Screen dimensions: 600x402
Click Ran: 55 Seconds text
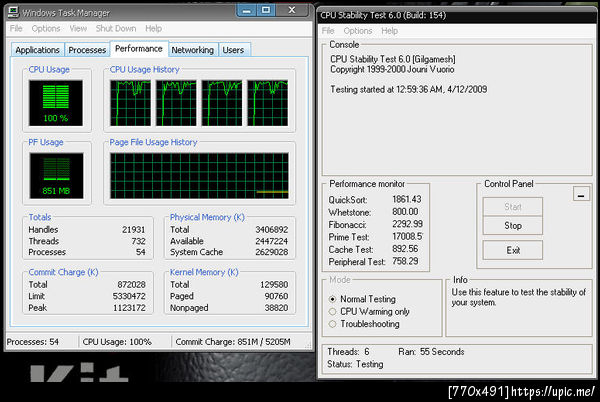[431, 352]
